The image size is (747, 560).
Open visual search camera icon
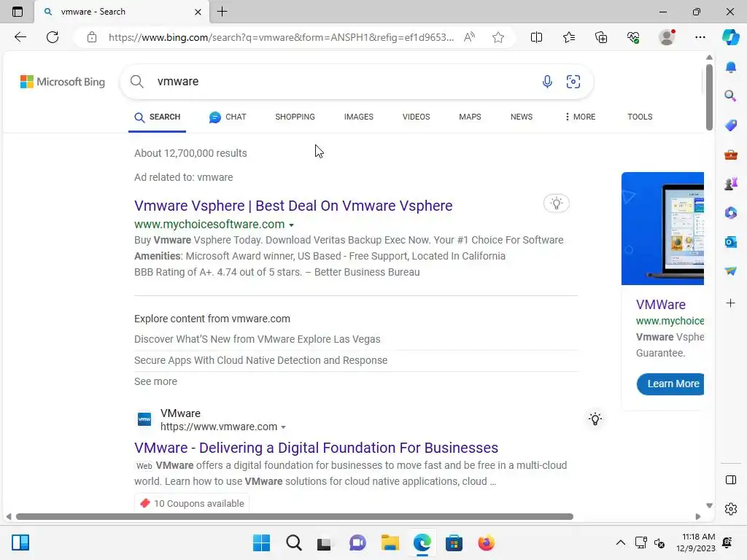[x=573, y=82]
